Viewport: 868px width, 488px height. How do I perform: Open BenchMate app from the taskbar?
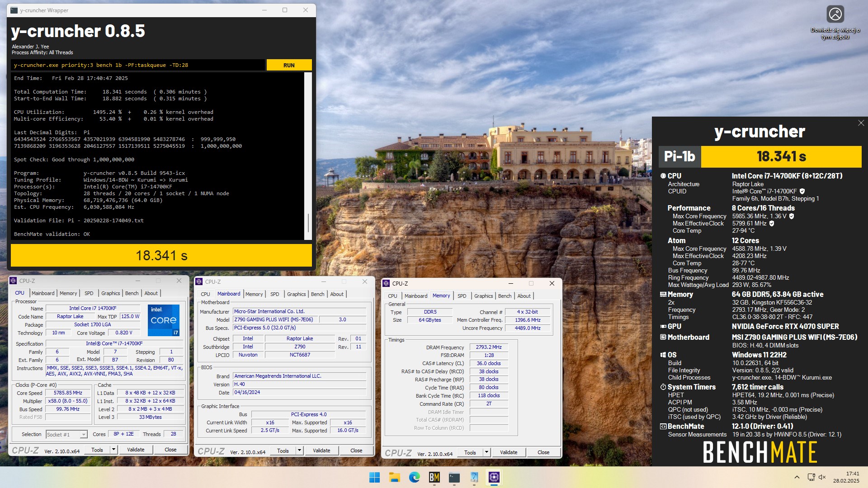tap(434, 477)
